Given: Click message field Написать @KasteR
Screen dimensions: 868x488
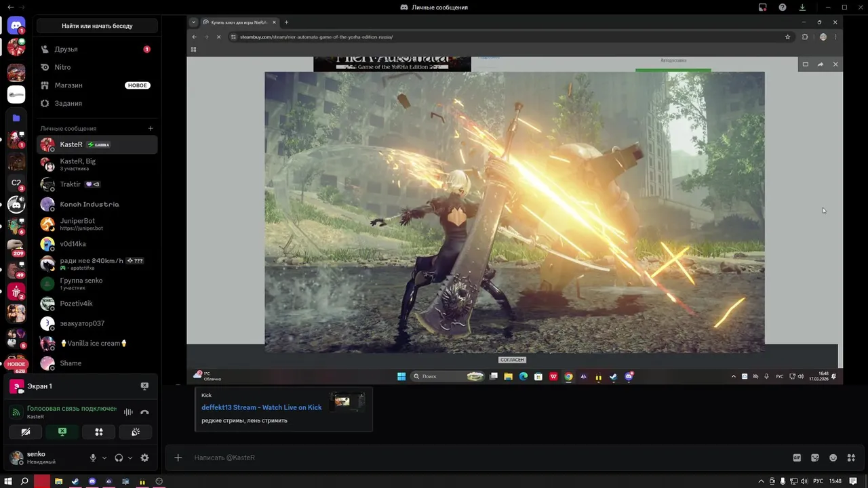Looking at the screenshot, I should click(x=488, y=457).
